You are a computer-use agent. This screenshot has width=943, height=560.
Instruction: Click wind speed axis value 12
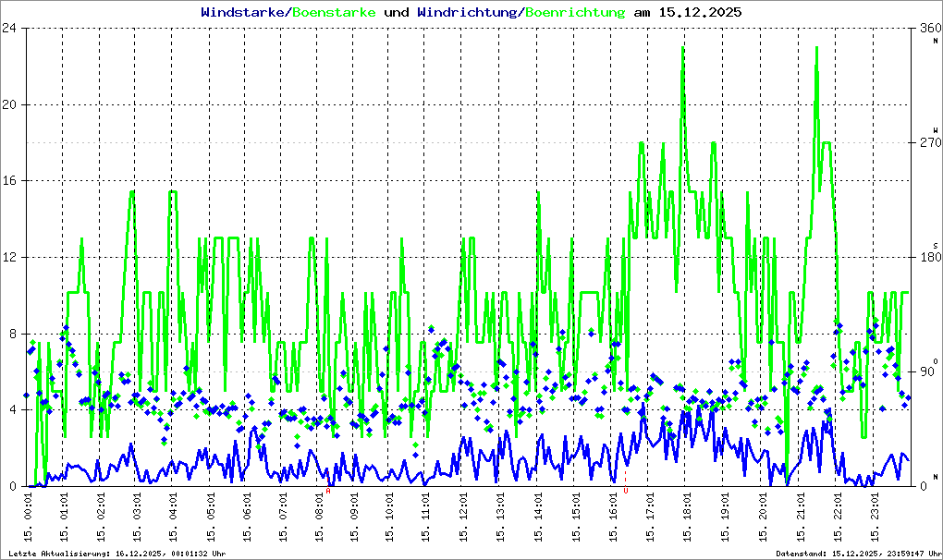pos(9,257)
